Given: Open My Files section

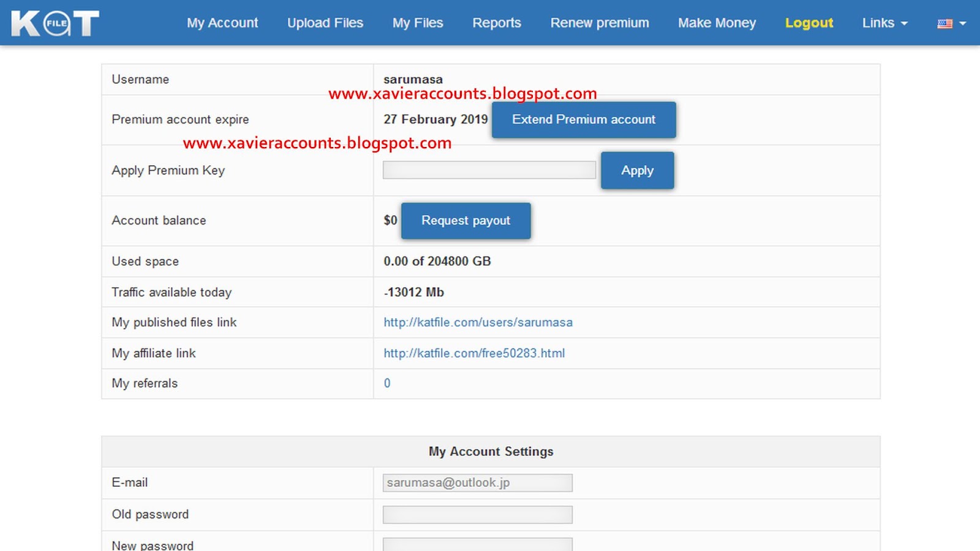Looking at the screenshot, I should pos(418,23).
